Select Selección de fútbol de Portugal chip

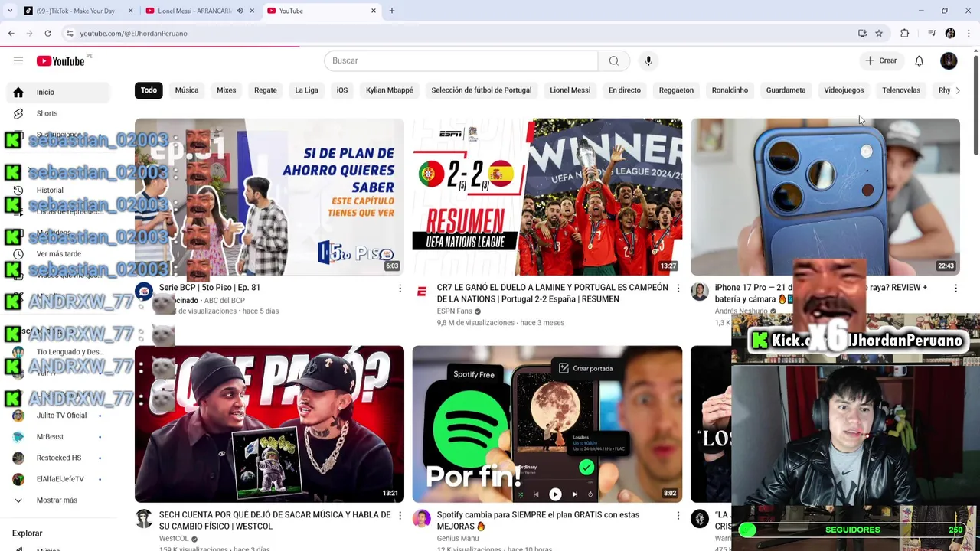(482, 90)
